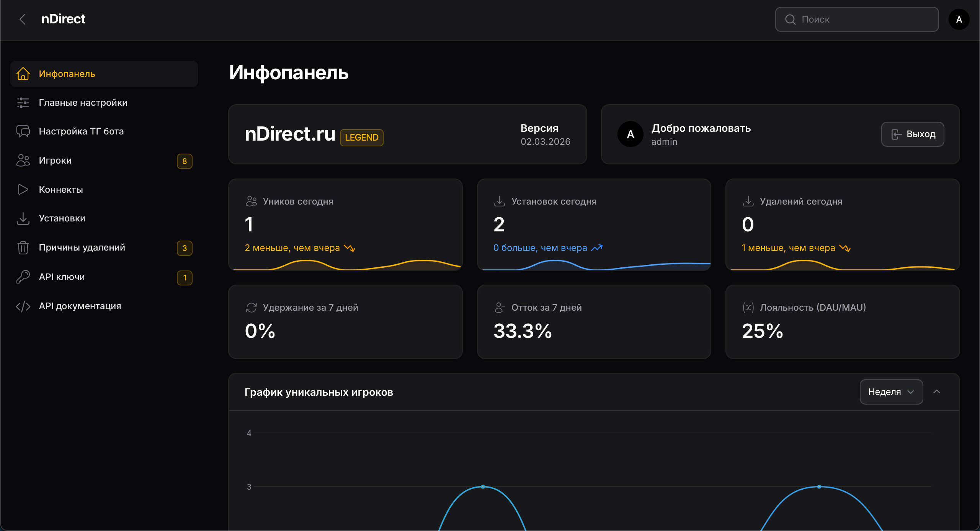This screenshot has width=980, height=531.
Task: Click the back arrow next to nDirect
Action: (x=23, y=19)
